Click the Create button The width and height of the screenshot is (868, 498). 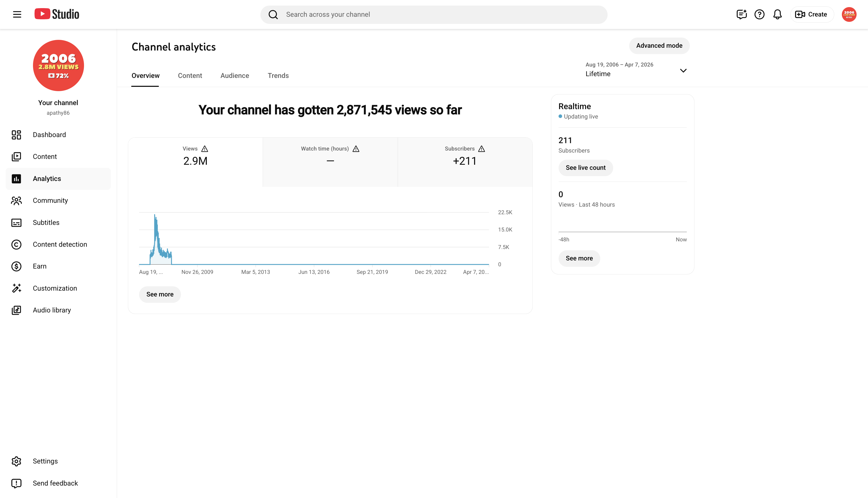(812, 14)
